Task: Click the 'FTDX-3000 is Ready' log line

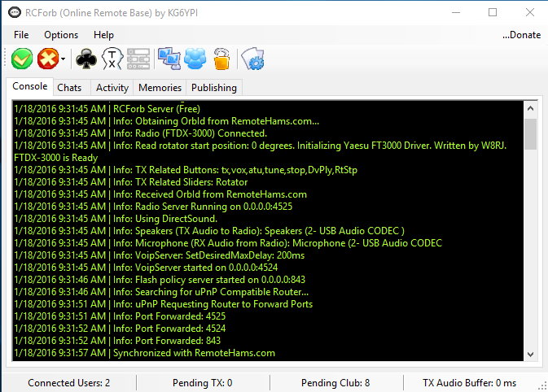Action: tap(56, 158)
